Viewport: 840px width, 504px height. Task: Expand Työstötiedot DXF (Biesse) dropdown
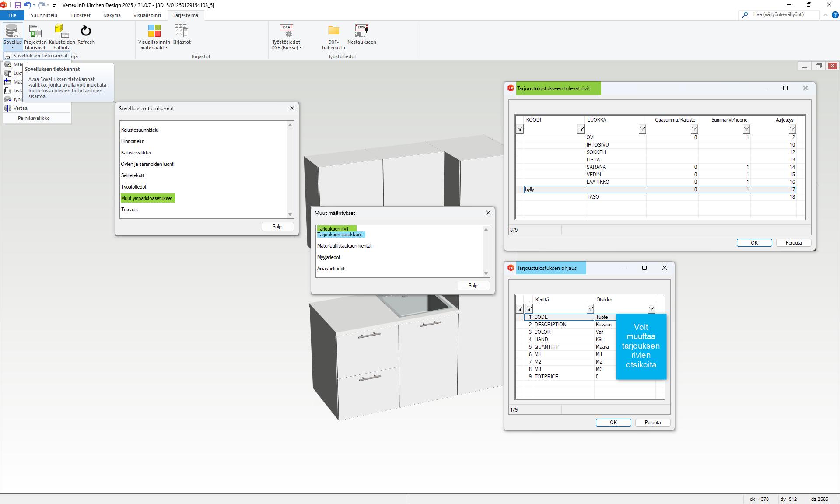(300, 48)
